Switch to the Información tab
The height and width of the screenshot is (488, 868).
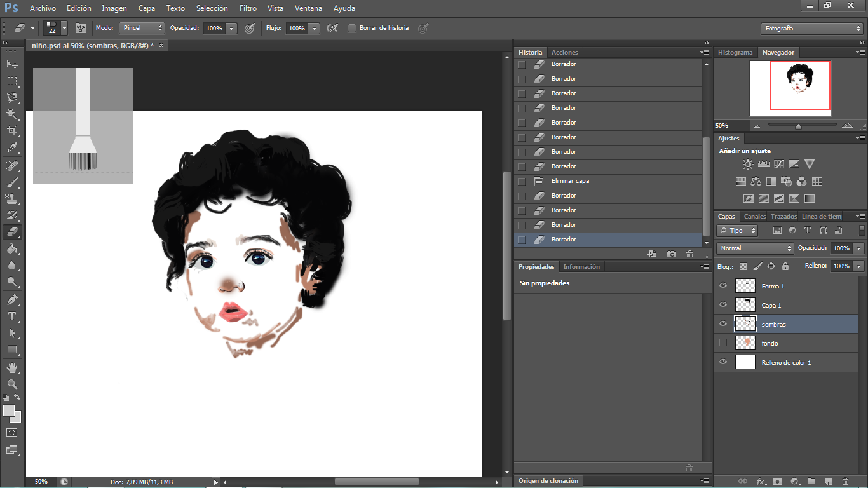pyautogui.click(x=581, y=267)
